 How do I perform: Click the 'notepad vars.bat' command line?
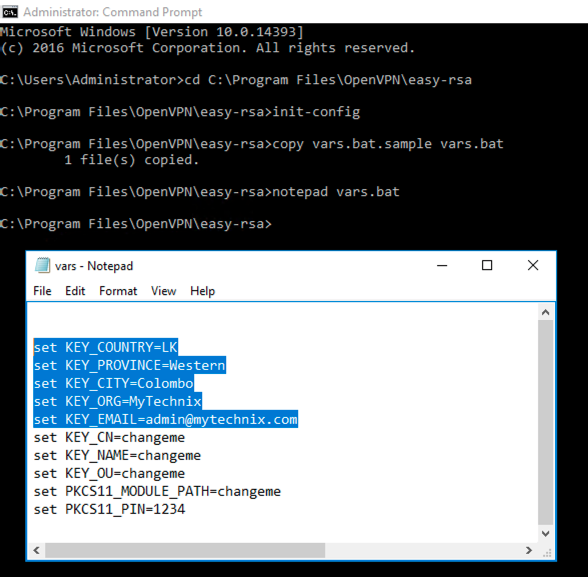coord(200,192)
